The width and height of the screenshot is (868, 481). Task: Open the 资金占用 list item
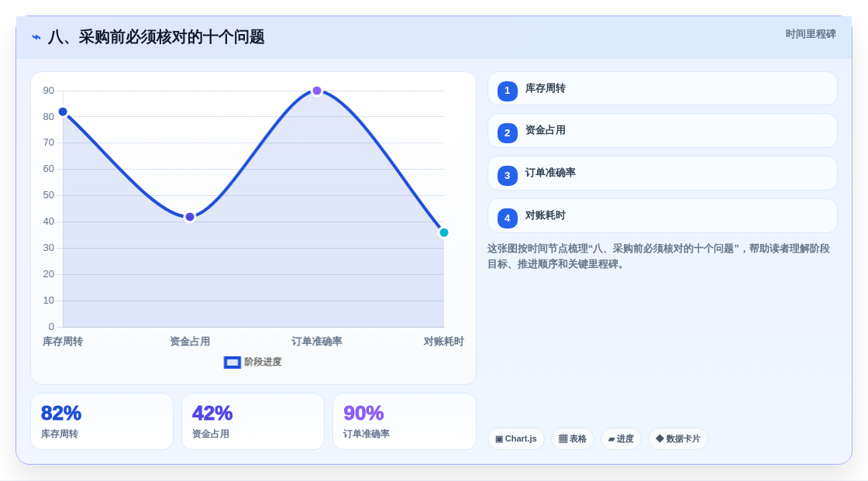pos(662,131)
